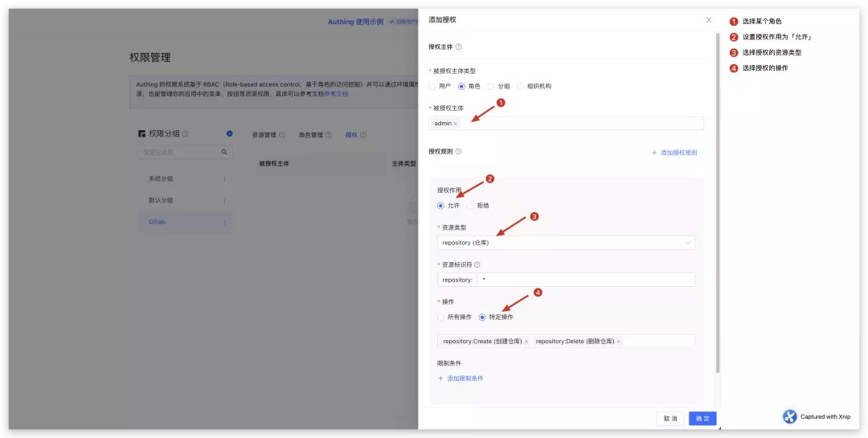Remove the repository:Create operation tag
The image size is (868, 438).
(x=526, y=342)
